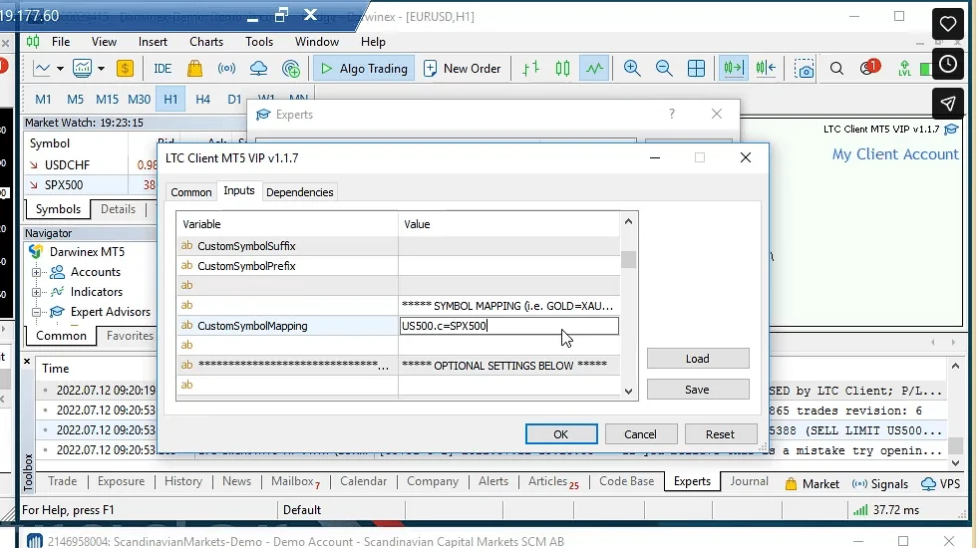Select the CustomSymbolSuffix variable row

point(398,246)
